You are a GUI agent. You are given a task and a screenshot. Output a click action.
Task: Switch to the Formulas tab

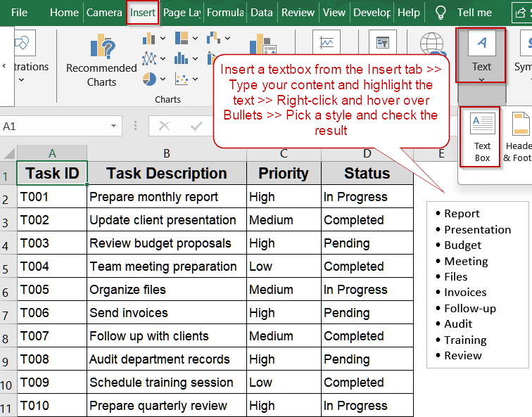[x=225, y=13]
